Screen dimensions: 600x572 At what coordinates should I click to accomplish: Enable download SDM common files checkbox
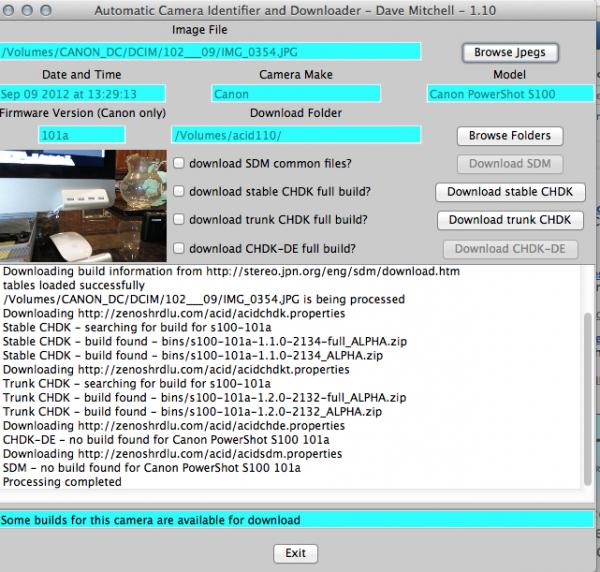click(x=179, y=163)
